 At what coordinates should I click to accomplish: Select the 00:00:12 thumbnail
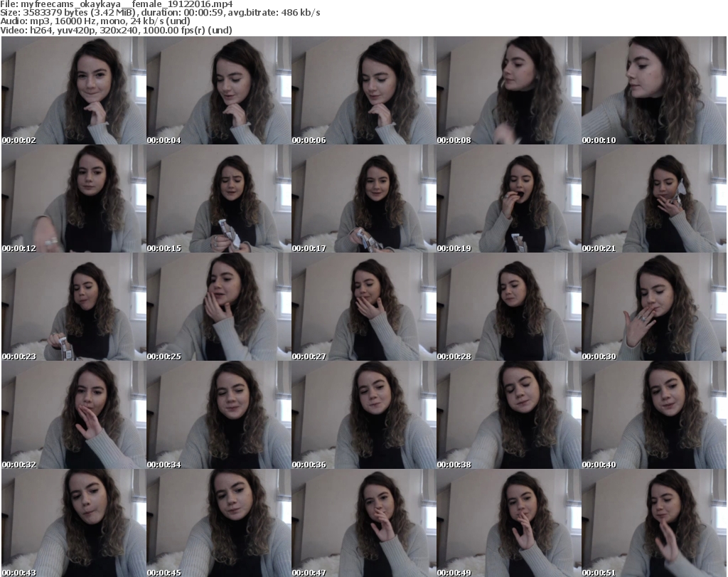coord(73,199)
